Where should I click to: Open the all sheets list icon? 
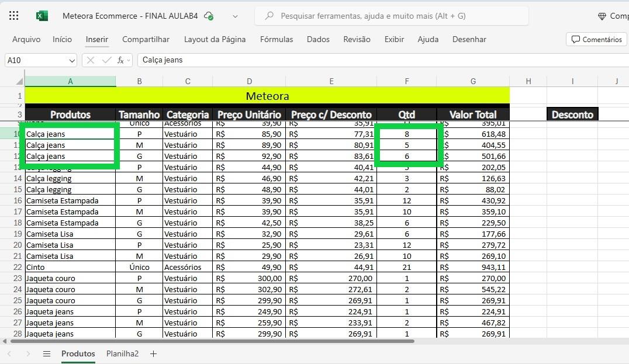(x=47, y=353)
